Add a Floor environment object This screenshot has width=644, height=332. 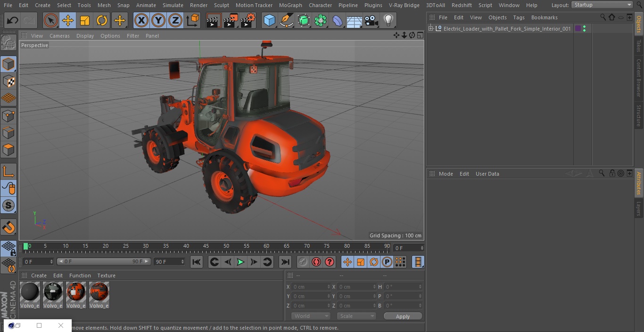click(355, 20)
